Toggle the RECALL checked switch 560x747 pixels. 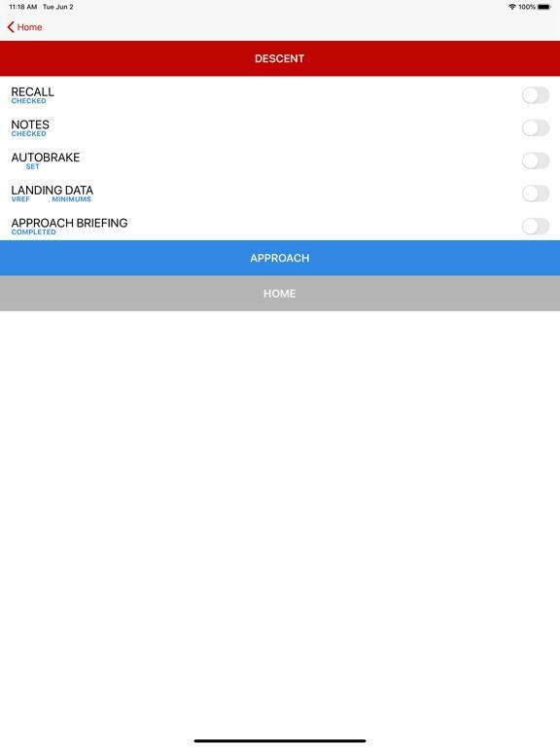pyautogui.click(x=536, y=95)
